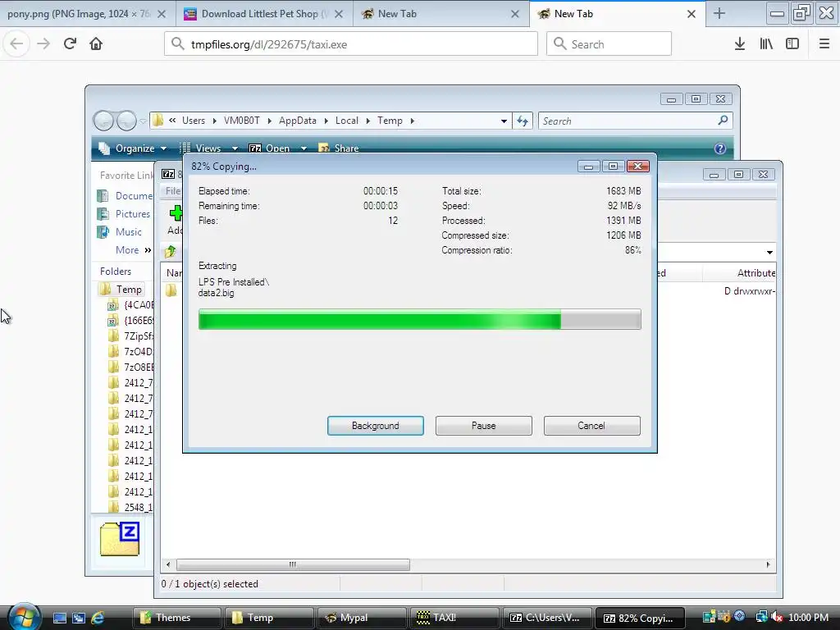Click the extraction progress bar
Screen dimensions: 840x630
[419, 319]
